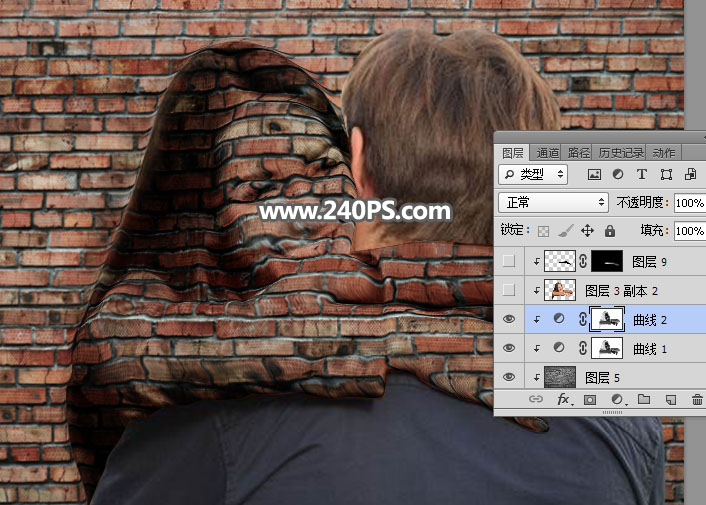Lock all padlock icon
The height and width of the screenshot is (505, 706).
pos(610,231)
